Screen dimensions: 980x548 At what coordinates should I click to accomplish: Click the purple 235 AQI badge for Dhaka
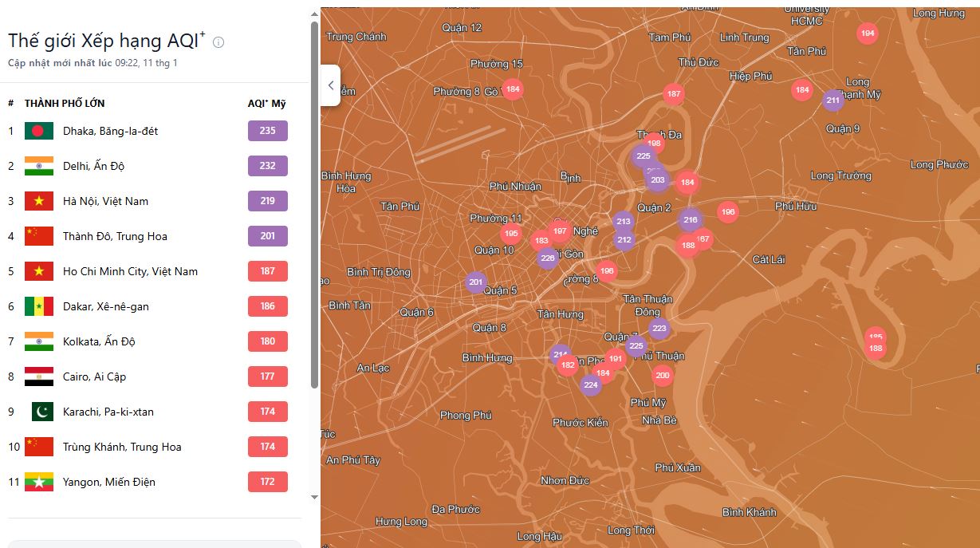[x=267, y=131]
